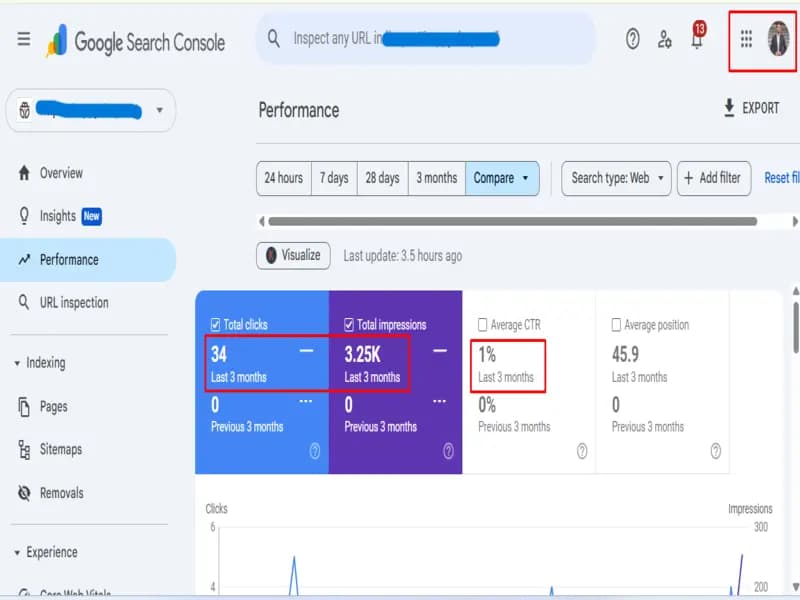The width and height of the screenshot is (800, 600).
Task: Click the Inspect any URL search field
Action: click(x=426, y=39)
